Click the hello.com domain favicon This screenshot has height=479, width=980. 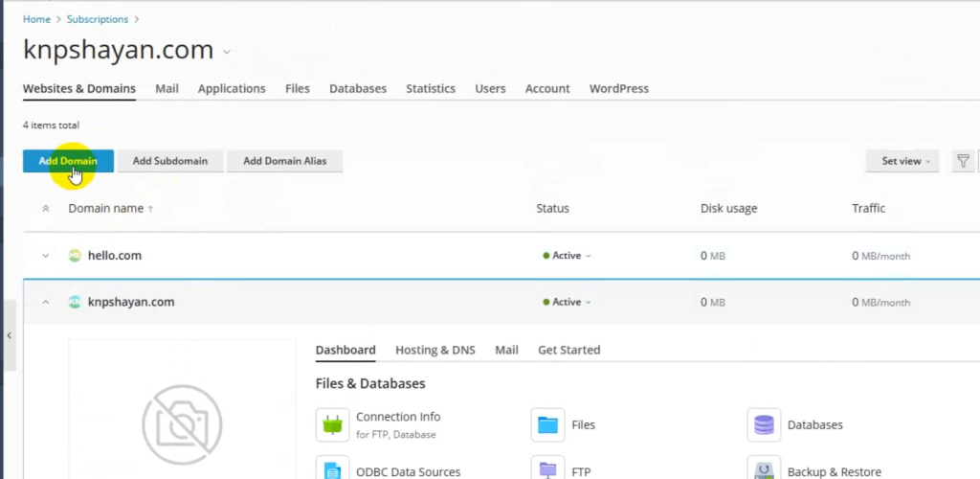coord(75,256)
